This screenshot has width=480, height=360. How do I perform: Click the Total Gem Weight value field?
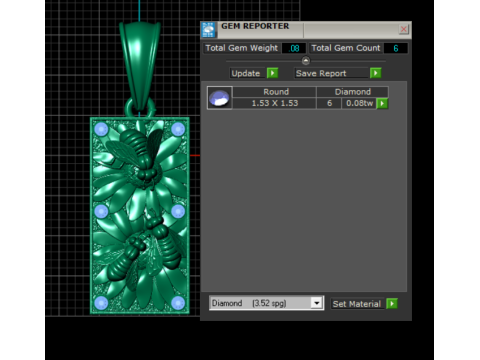coord(294,48)
